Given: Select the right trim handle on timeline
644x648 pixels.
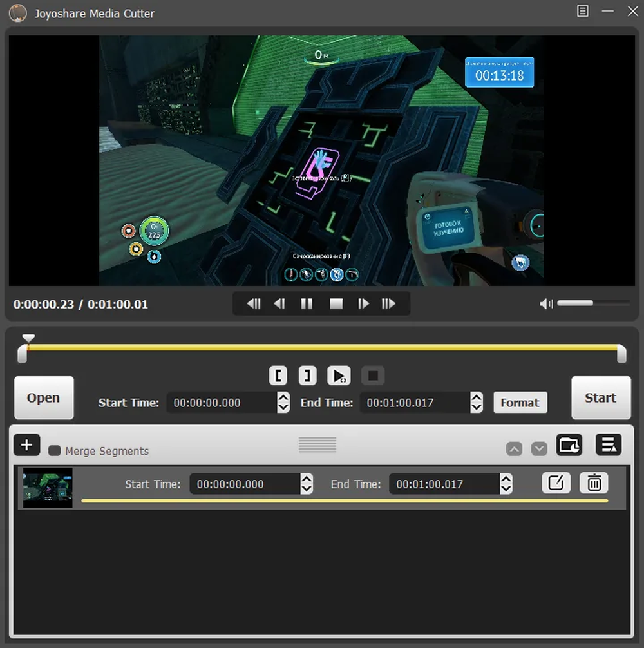Looking at the screenshot, I should click(x=621, y=354).
